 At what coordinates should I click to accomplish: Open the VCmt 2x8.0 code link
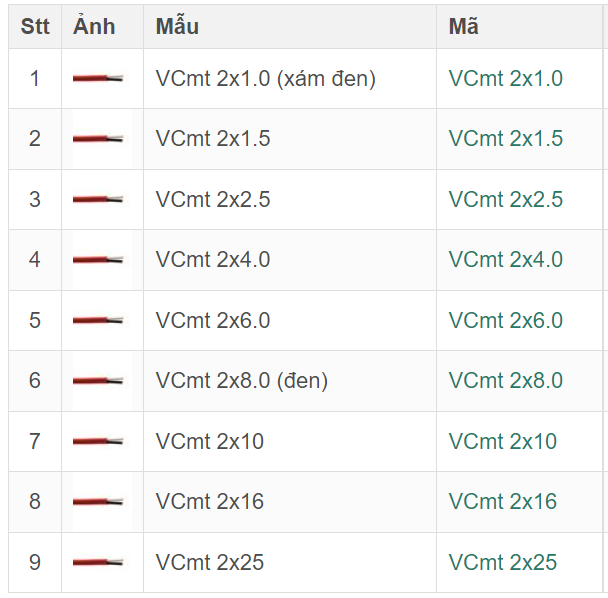[505, 381]
